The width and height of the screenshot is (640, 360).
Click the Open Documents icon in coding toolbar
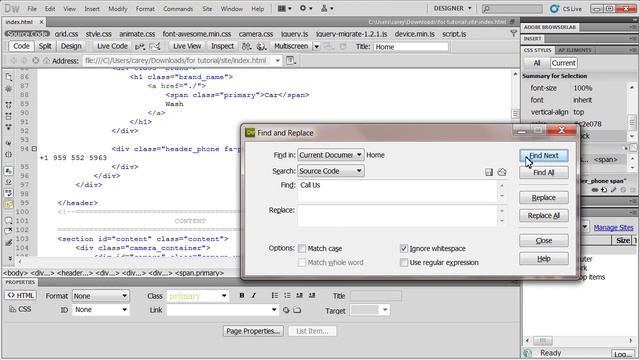pos(9,77)
